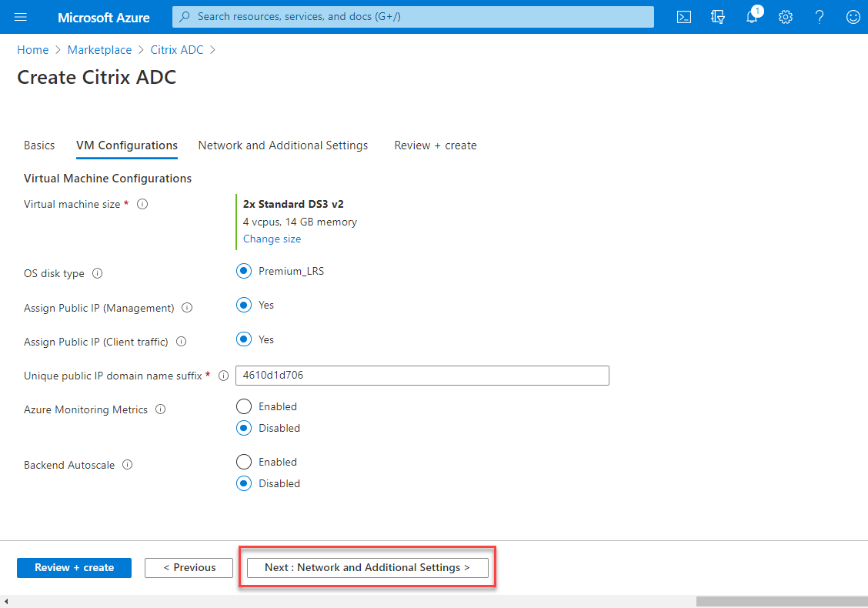This screenshot has width=868, height=608.
Task: Go to Marketplace breadcrumb
Action: coord(99,50)
